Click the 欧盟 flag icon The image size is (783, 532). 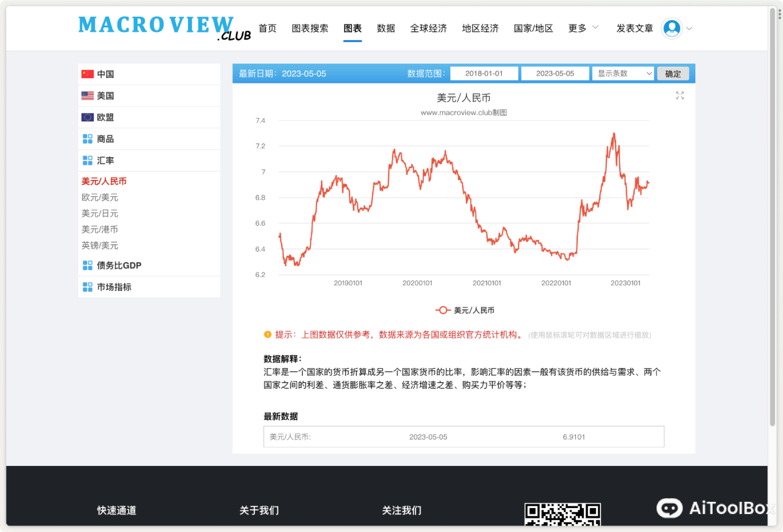coord(88,117)
